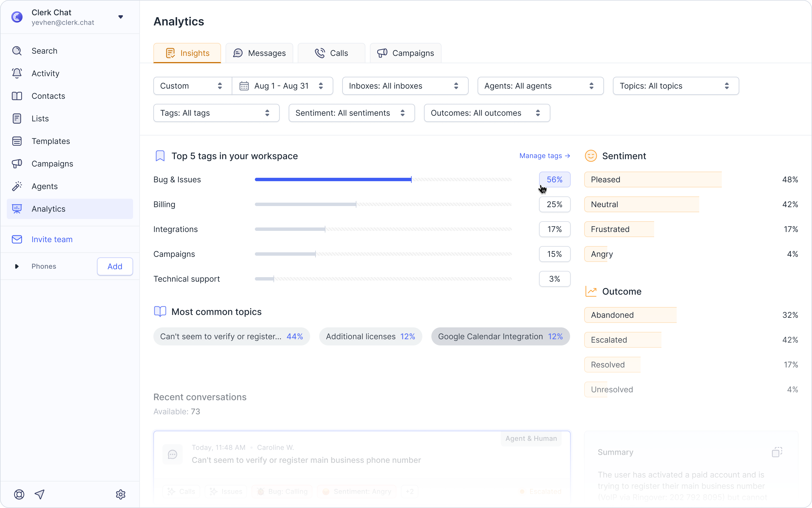Switch to the Messages tab
Image resolution: width=812 pixels, height=508 pixels.
(259, 53)
